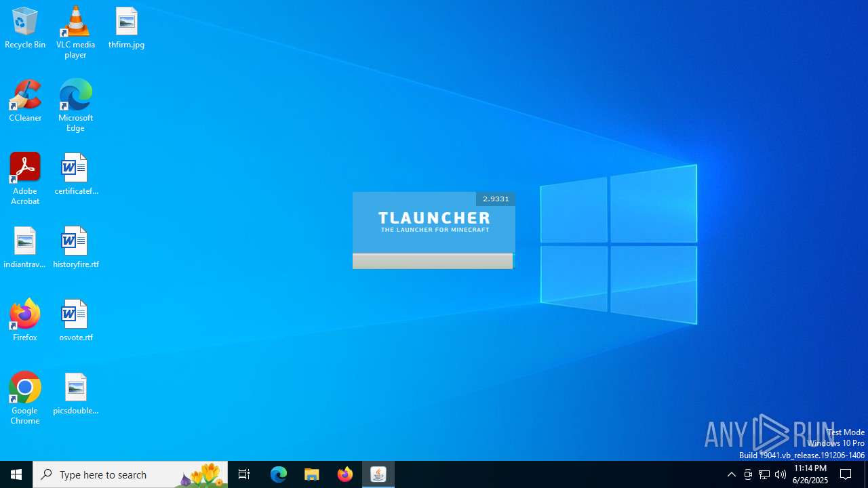Click the TLauncher splash logo
Viewport: 868px width, 488px height.
(x=434, y=222)
